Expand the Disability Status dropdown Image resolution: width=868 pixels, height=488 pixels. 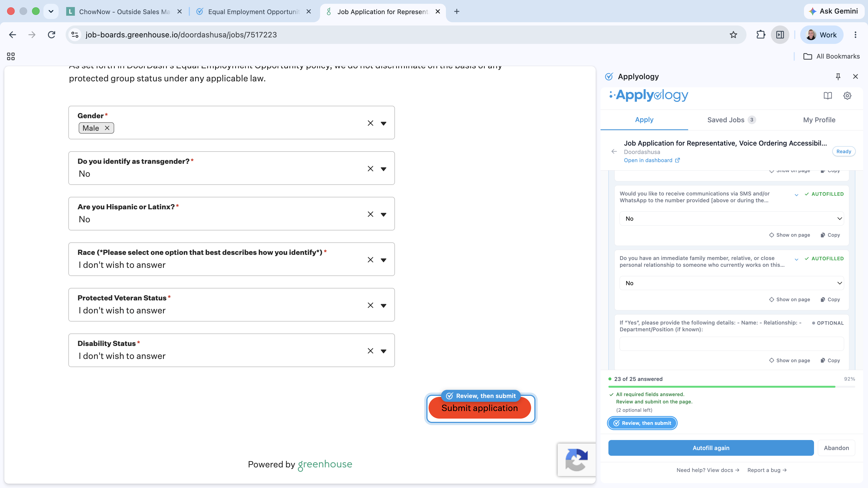[x=384, y=351]
